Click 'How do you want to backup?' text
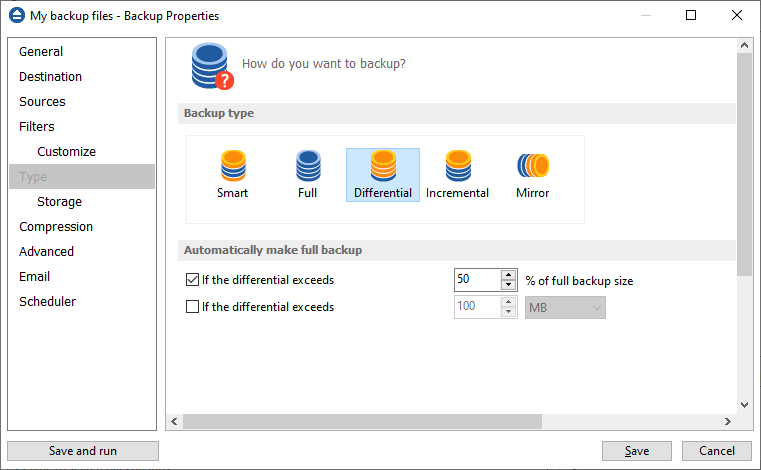 tap(324, 64)
